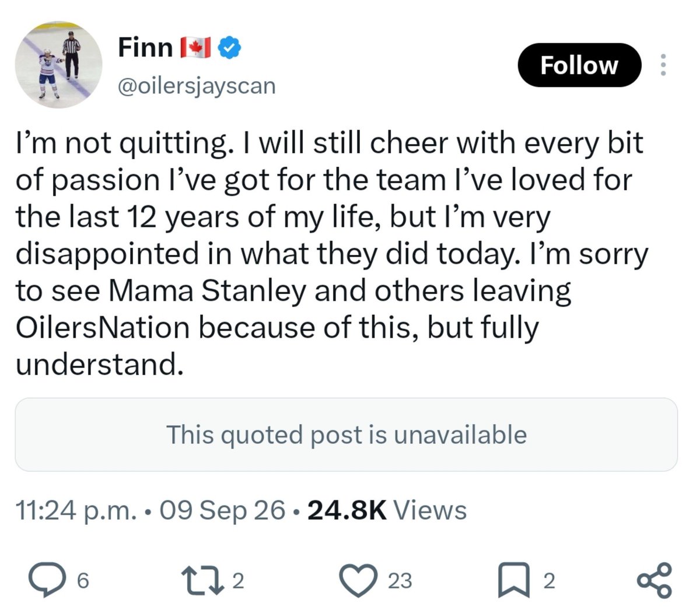The image size is (700, 610).
Task: Click the Canadian flag emoji beside Finn
Action: coord(195,48)
